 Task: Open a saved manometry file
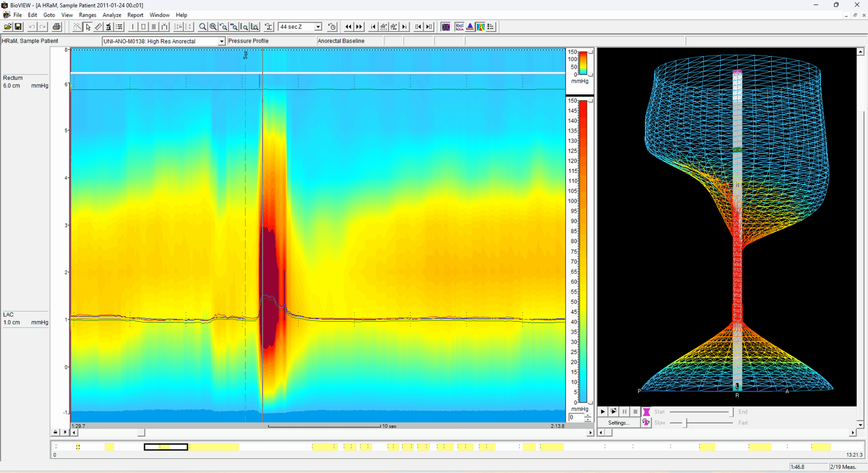(7, 26)
